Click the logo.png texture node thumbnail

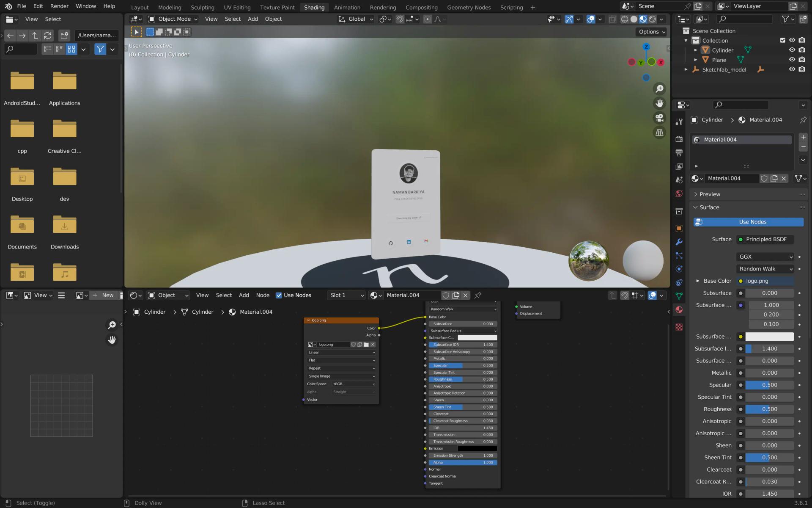click(x=310, y=344)
